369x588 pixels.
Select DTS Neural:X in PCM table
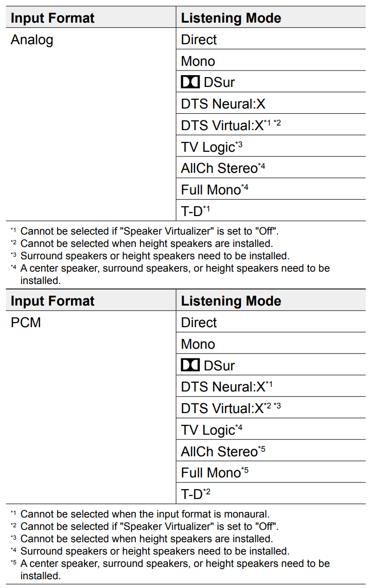click(x=271, y=386)
